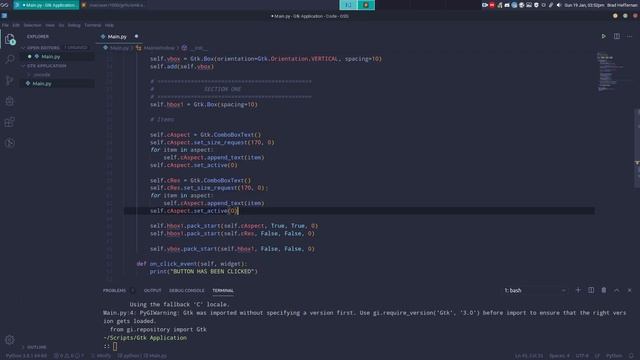Open the View menu

(50, 25)
